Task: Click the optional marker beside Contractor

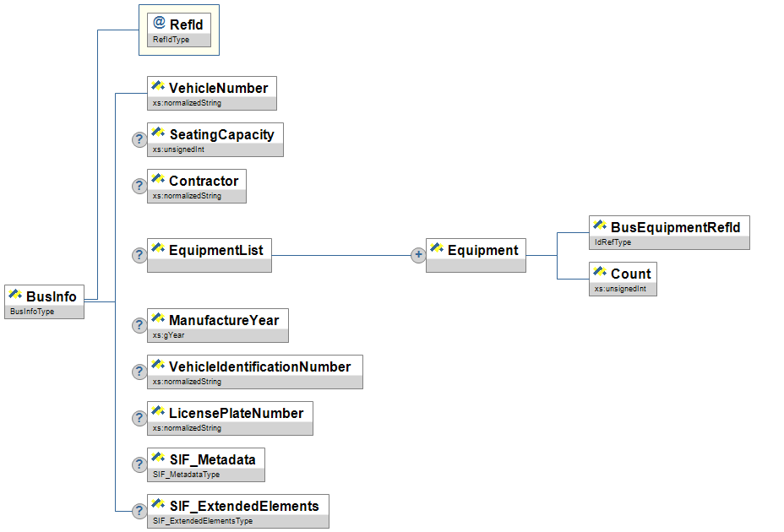Action: [139, 187]
